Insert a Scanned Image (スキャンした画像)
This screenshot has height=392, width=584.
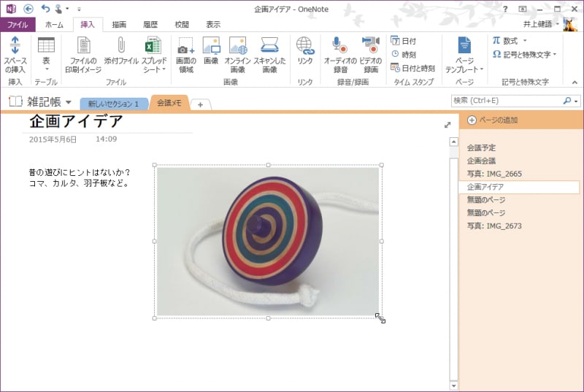coord(269,54)
